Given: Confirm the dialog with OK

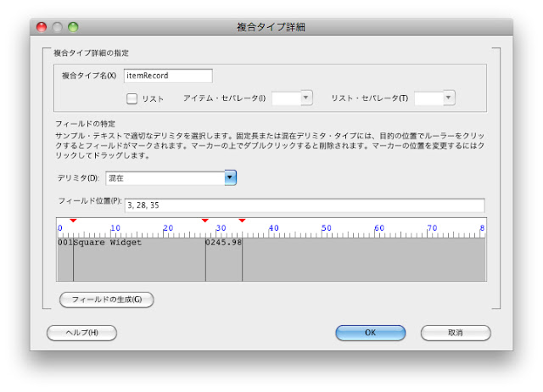Looking at the screenshot, I should 370,333.
